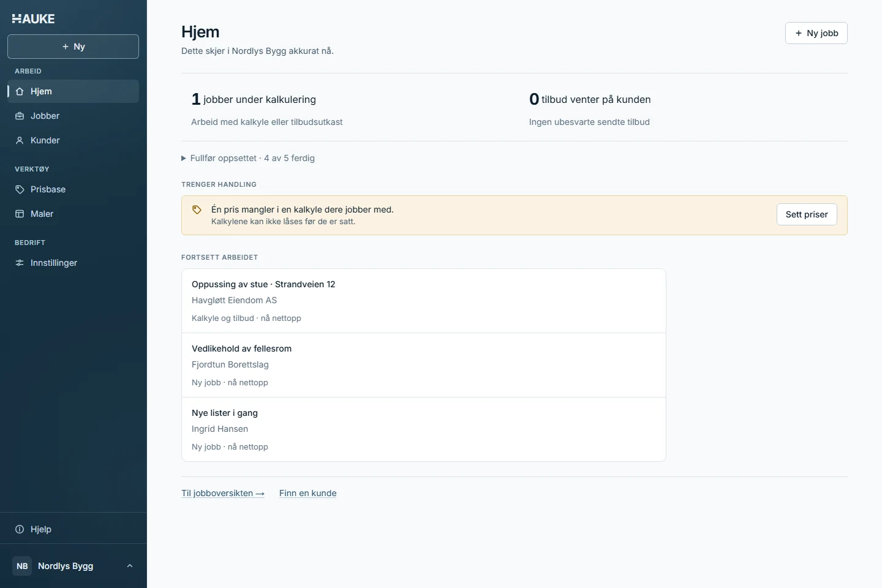Open Prisbase via its tag icon

(x=20, y=189)
